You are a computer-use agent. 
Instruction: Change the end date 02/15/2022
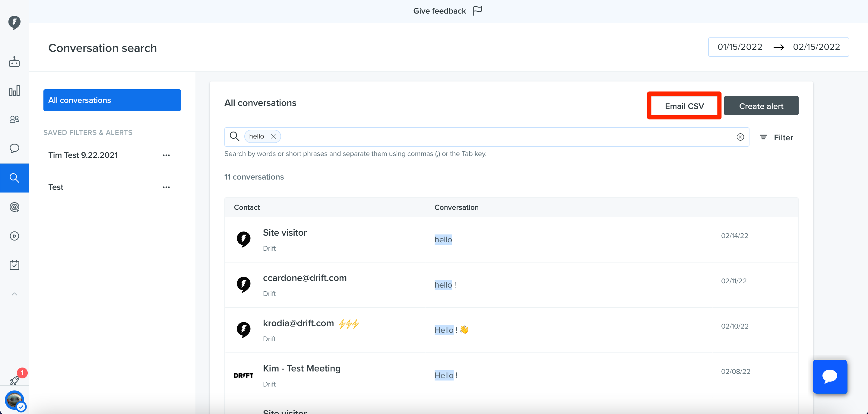pos(816,47)
